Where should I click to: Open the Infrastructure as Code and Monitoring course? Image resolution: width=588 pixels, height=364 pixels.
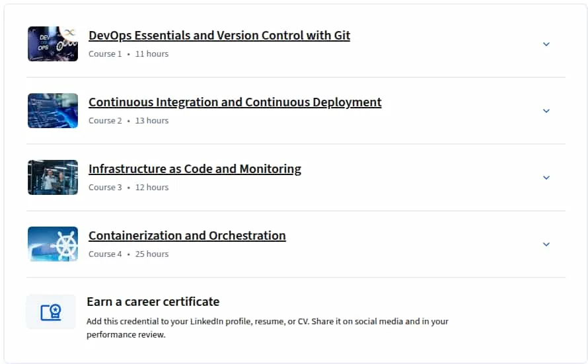tap(195, 168)
